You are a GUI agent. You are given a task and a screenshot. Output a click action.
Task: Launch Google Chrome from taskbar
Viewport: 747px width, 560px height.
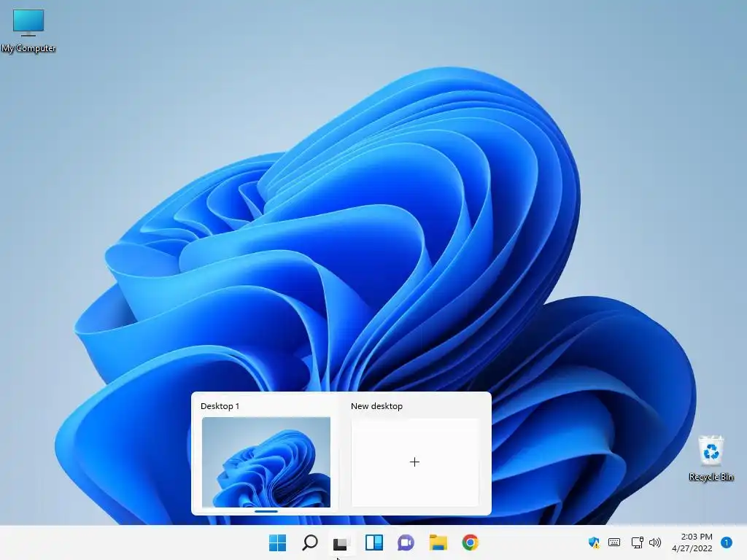tap(471, 542)
